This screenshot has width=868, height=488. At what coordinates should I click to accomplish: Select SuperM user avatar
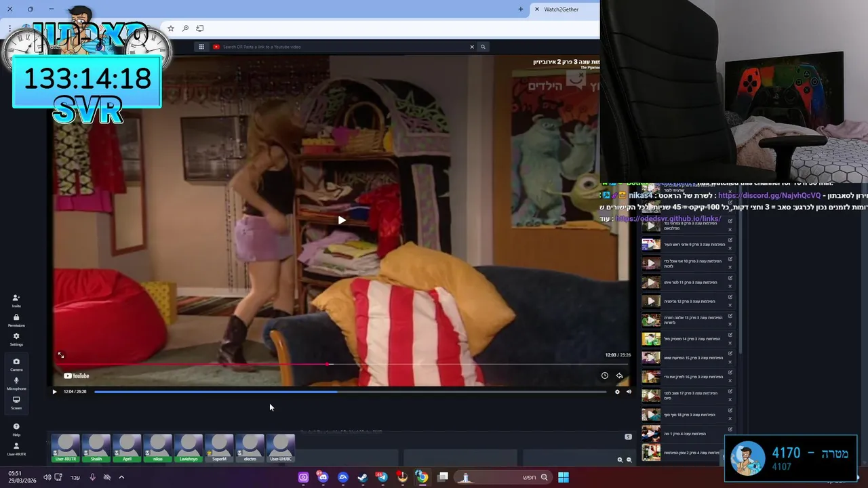[x=219, y=449]
